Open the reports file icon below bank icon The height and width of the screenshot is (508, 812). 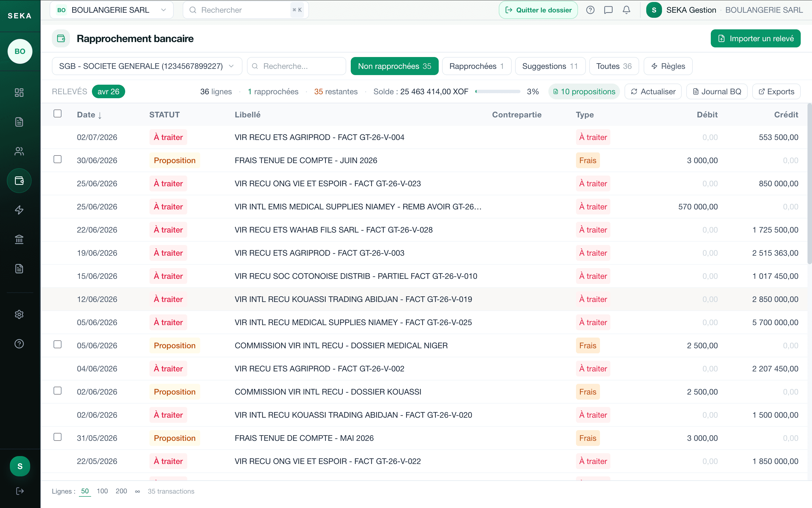coord(19,268)
